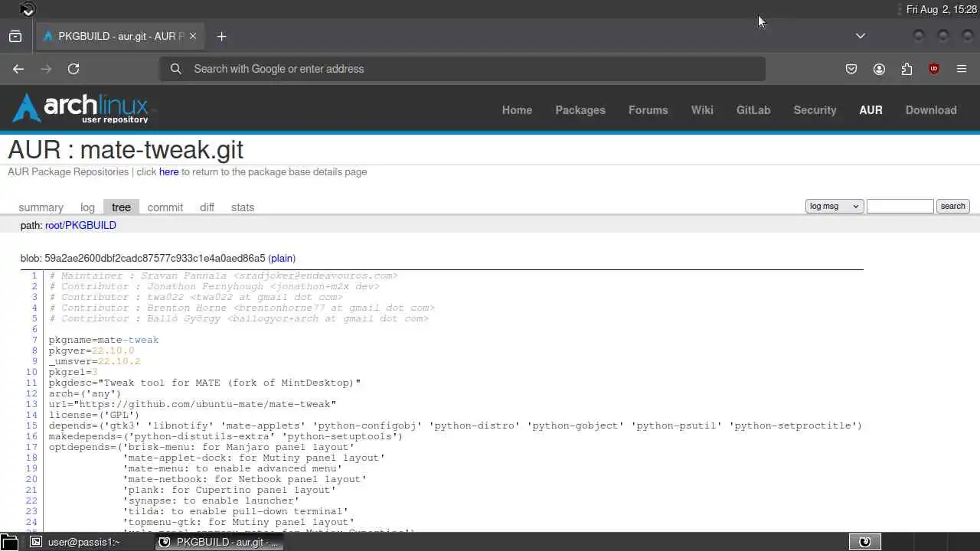Click the pkgdesc Tweak tool line
The image size is (980, 551).
[205, 383]
